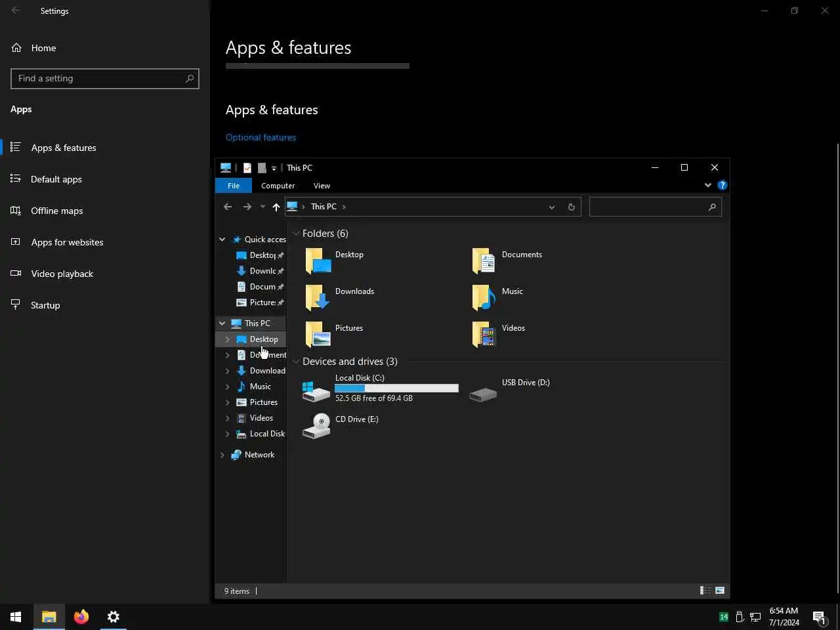Viewport: 840px width, 630px height.
Task: Open the View ribbon tab
Action: pos(322,186)
